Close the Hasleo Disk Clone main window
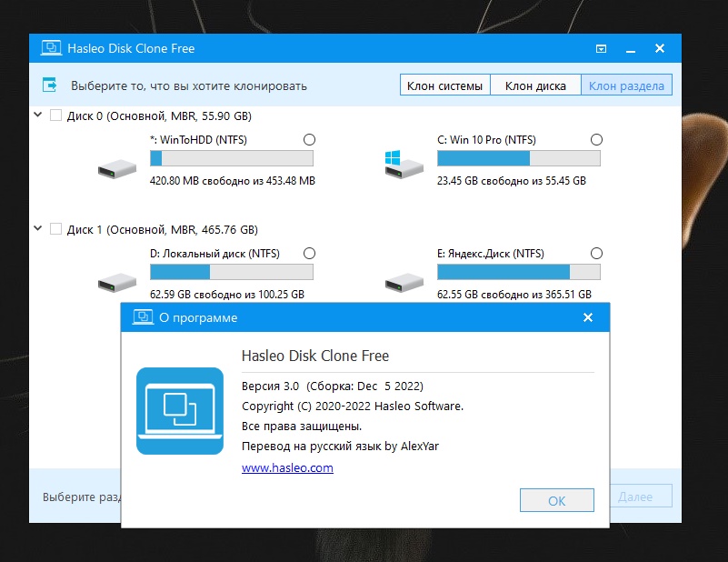Image resolution: width=728 pixels, height=562 pixels. click(x=660, y=48)
